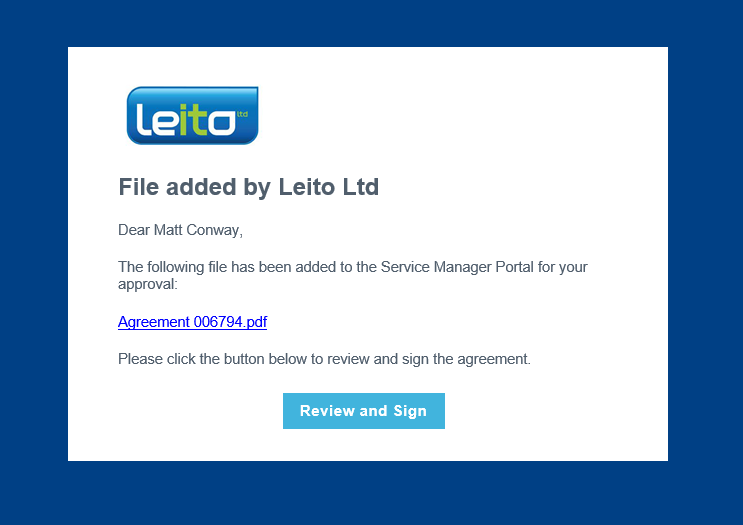
Task: Open the Agreement 006794.pdf link
Action: (192, 322)
